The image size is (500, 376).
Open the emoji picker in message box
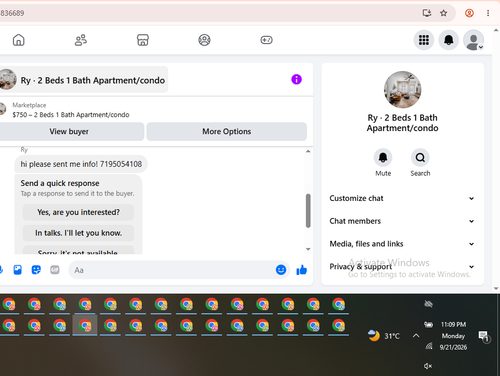click(x=281, y=270)
